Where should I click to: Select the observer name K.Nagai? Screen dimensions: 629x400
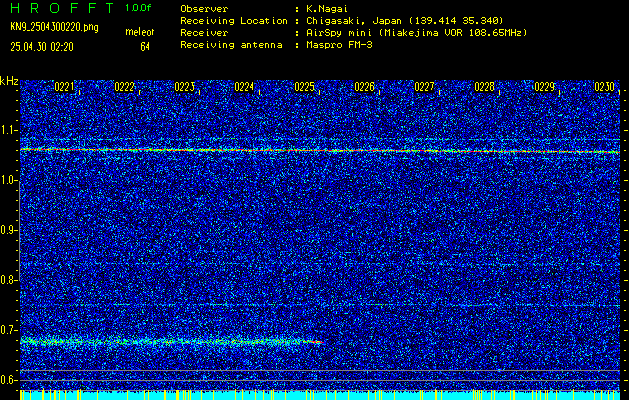[327, 9]
